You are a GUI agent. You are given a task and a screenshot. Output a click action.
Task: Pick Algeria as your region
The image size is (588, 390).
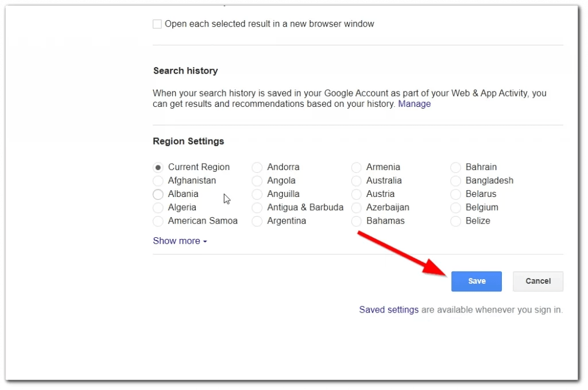(158, 207)
